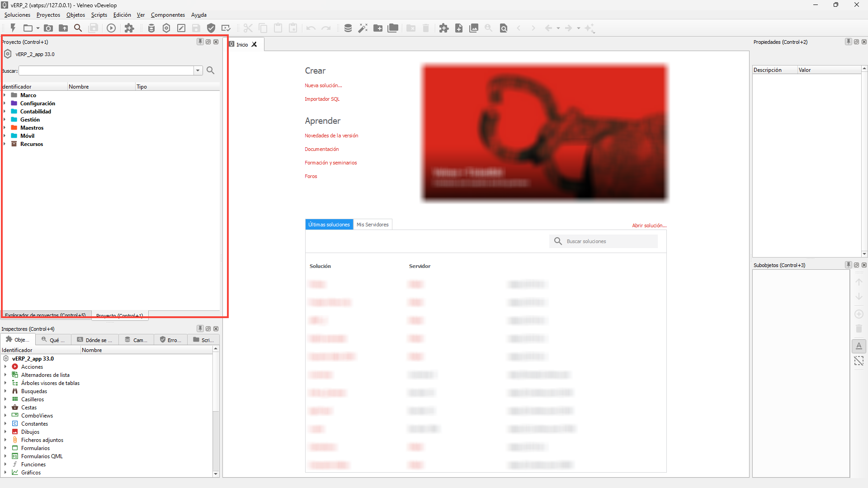Click the shield checkmark icon in toolbar
Screen dimensions: 868x488
(x=211, y=28)
